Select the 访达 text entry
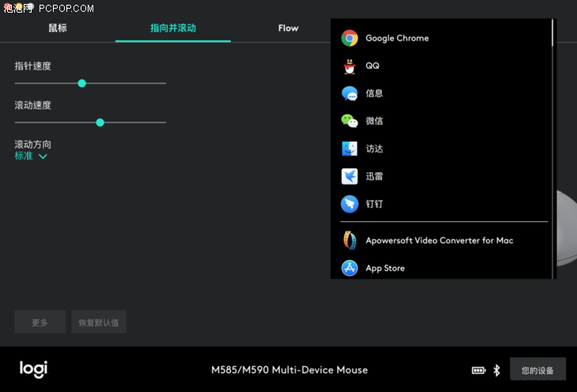 pyautogui.click(x=374, y=149)
